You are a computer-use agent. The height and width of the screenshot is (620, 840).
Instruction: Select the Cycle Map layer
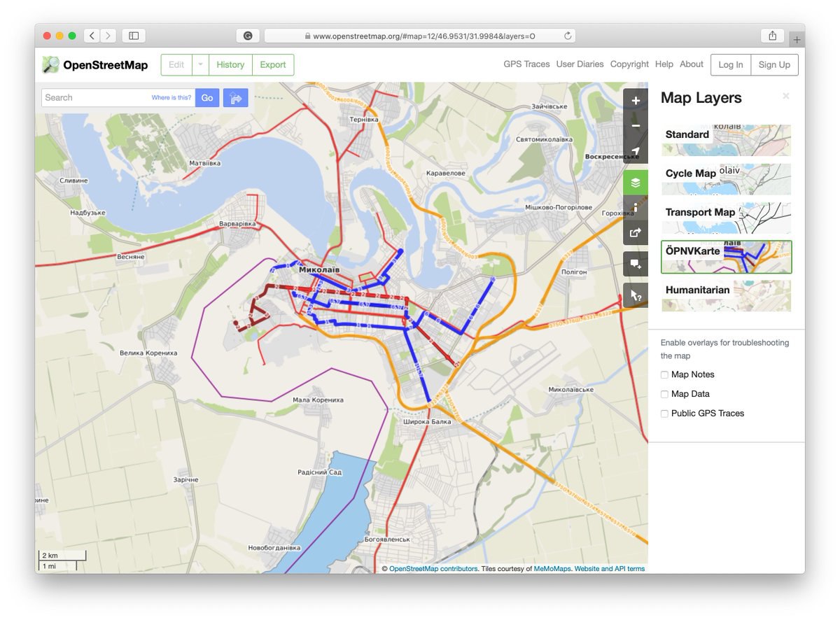point(727,179)
